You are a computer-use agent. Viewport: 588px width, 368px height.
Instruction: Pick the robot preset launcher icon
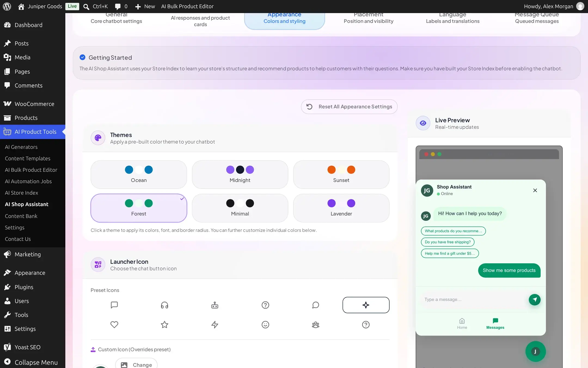[215, 305]
